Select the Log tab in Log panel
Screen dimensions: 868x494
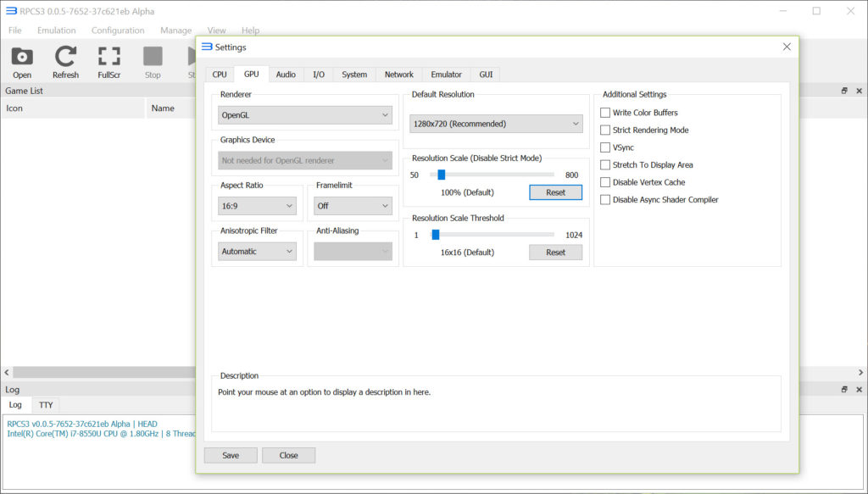[x=15, y=404]
